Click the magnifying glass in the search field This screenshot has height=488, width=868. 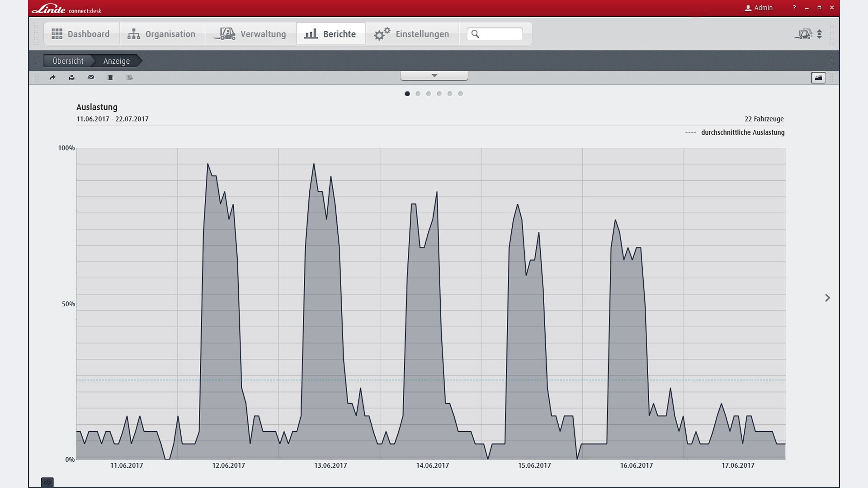click(475, 33)
